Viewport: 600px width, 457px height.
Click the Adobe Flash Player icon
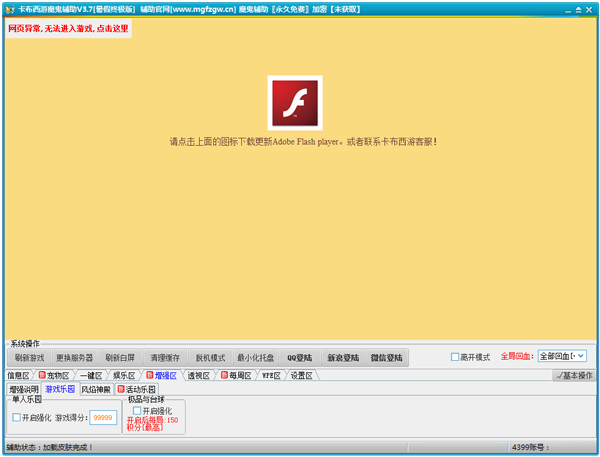tap(295, 103)
